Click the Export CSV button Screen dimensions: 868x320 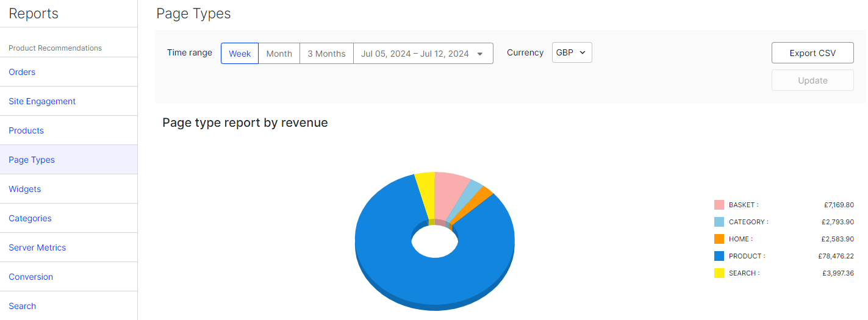(x=812, y=53)
